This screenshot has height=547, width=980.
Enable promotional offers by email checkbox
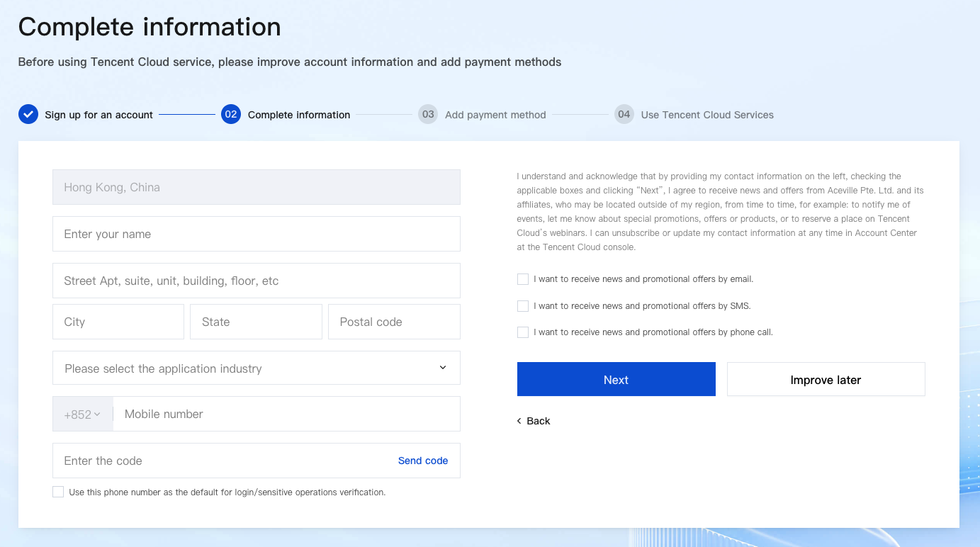tap(523, 279)
